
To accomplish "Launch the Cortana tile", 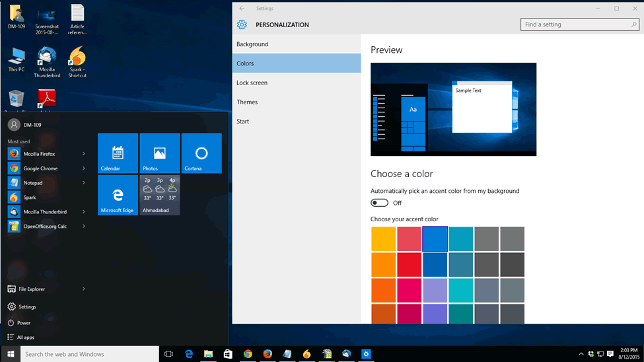I will click(x=201, y=153).
